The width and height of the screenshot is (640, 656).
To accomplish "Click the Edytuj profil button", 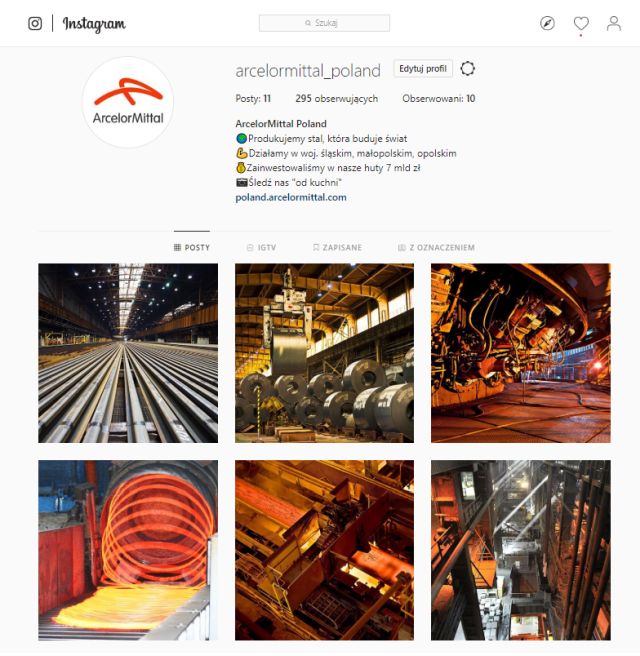I will 423,69.
